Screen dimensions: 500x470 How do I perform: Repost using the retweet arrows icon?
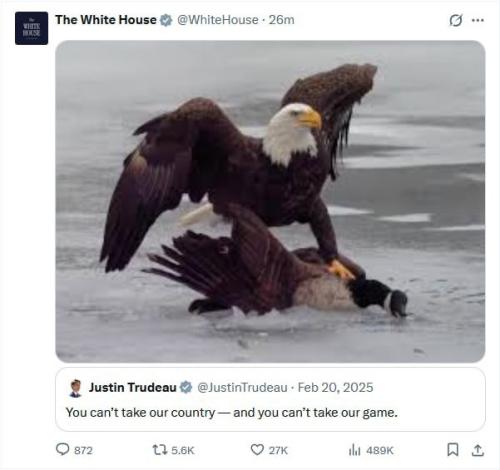point(160,450)
